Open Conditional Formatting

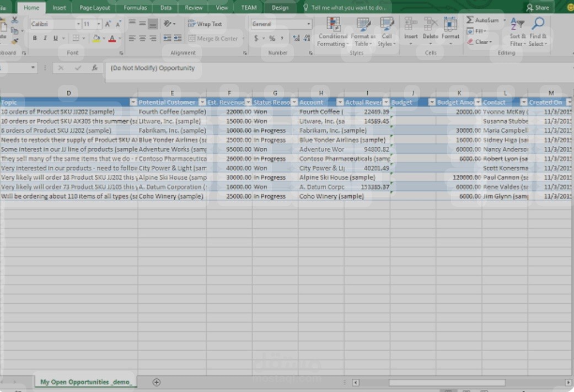[x=332, y=32]
